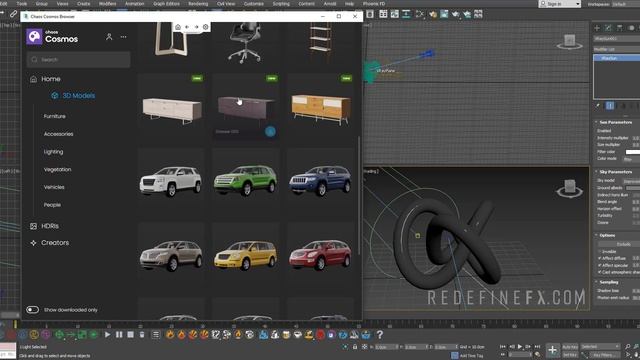Open the toolbar list menu icon
640x360 pixels.
(156, 335)
